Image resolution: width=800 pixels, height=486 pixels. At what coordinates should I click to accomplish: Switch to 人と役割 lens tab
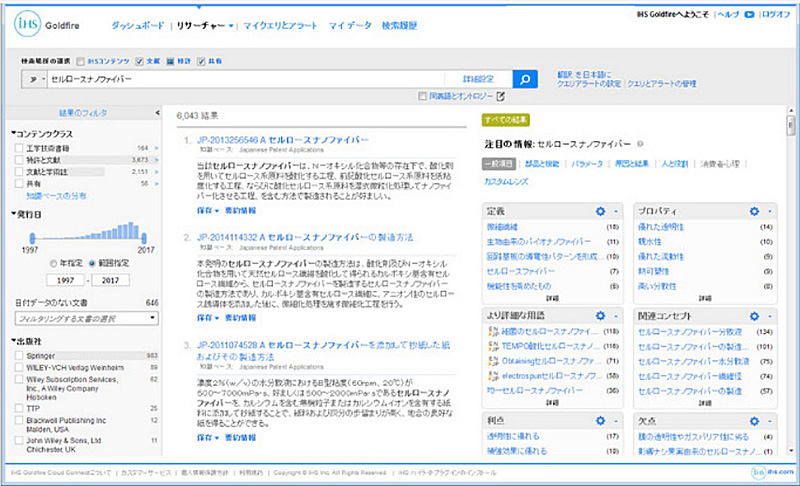coord(674,164)
